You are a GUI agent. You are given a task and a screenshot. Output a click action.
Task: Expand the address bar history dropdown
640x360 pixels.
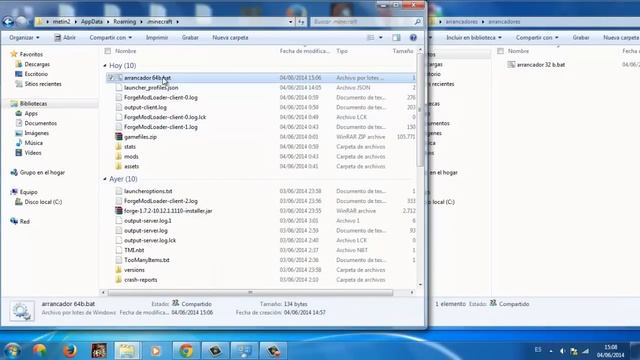tap(291, 22)
